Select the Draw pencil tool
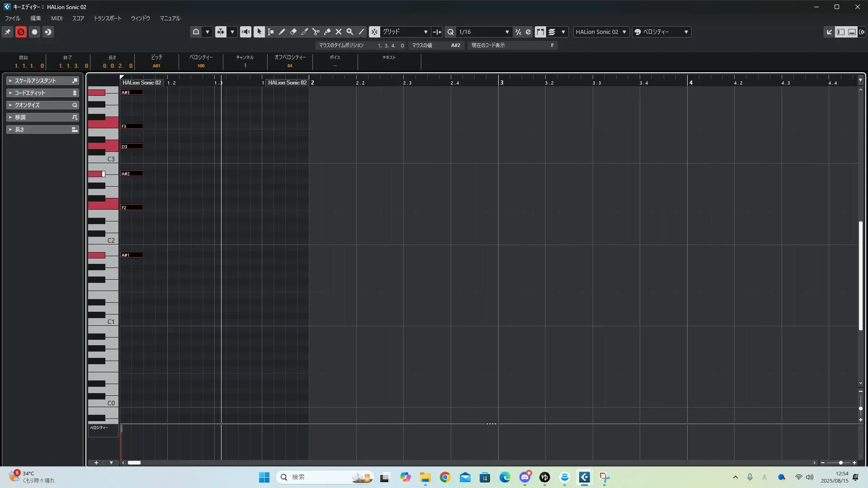Screen dimensions: 868x488 coord(282,32)
